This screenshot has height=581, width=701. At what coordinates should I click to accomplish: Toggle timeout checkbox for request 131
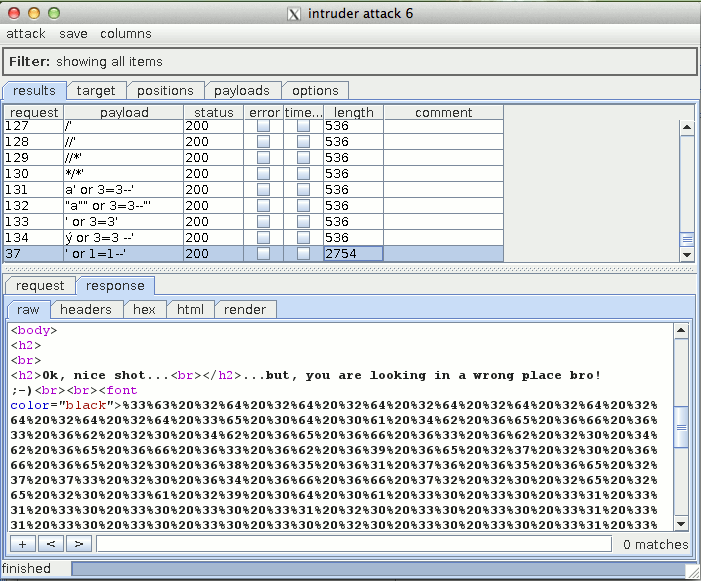[303, 190]
